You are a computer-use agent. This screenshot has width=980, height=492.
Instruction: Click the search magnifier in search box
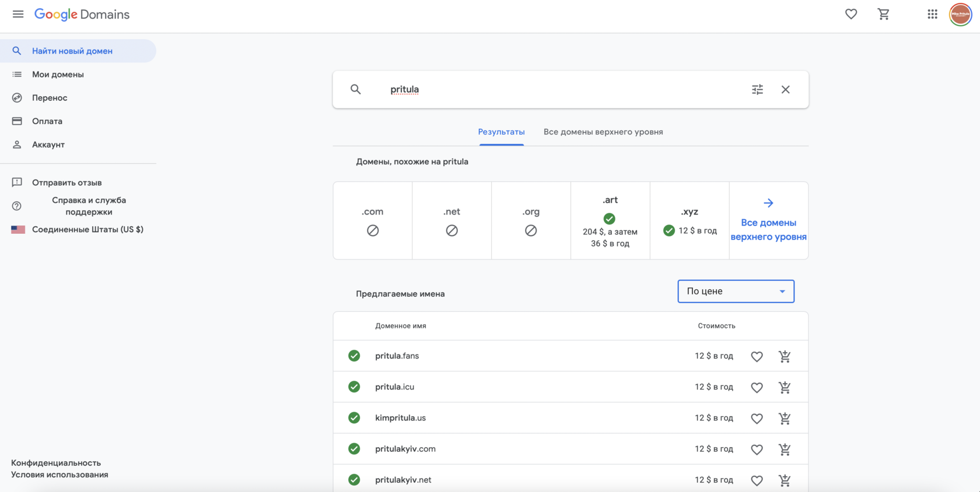coord(355,89)
